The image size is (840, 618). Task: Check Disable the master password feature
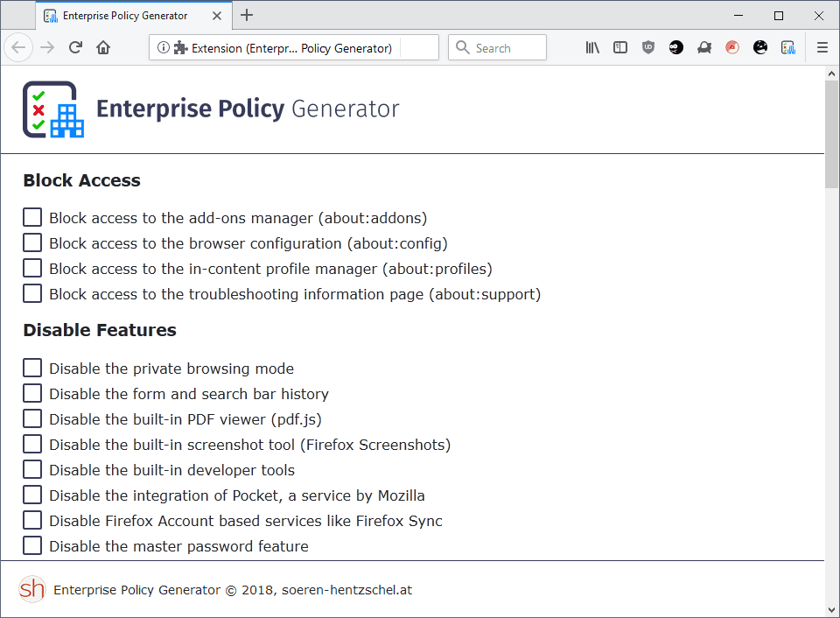coord(32,546)
